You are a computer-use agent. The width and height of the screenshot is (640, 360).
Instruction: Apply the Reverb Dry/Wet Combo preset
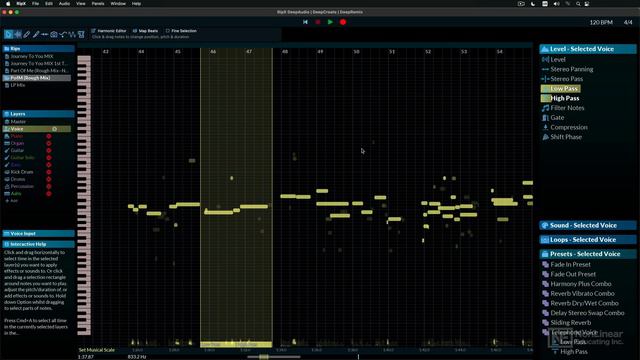[580, 303]
